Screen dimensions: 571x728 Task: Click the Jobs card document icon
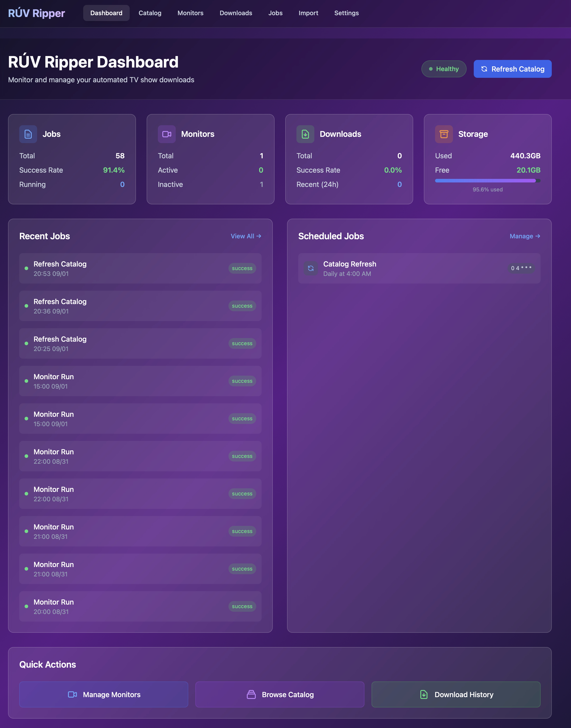click(28, 134)
